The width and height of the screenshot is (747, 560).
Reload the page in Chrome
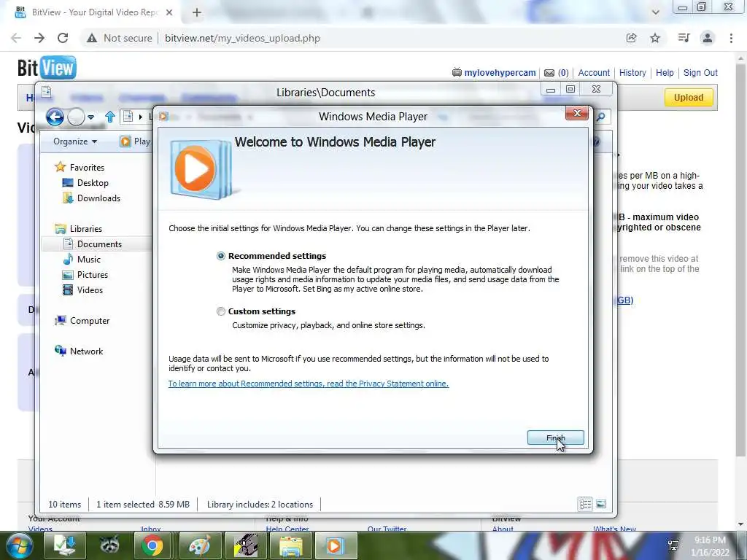click(x=63, y=38)
